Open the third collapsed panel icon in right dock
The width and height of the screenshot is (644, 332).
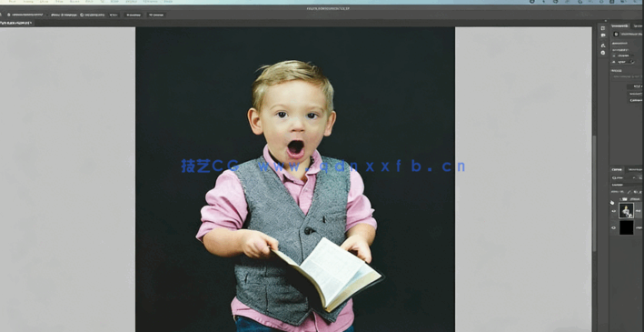pos(602,45)
